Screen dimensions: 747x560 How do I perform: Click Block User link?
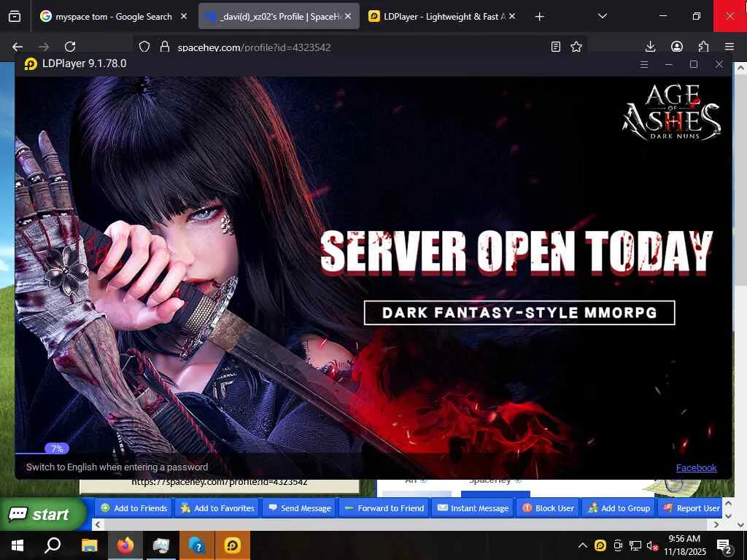tap(548, 508)
